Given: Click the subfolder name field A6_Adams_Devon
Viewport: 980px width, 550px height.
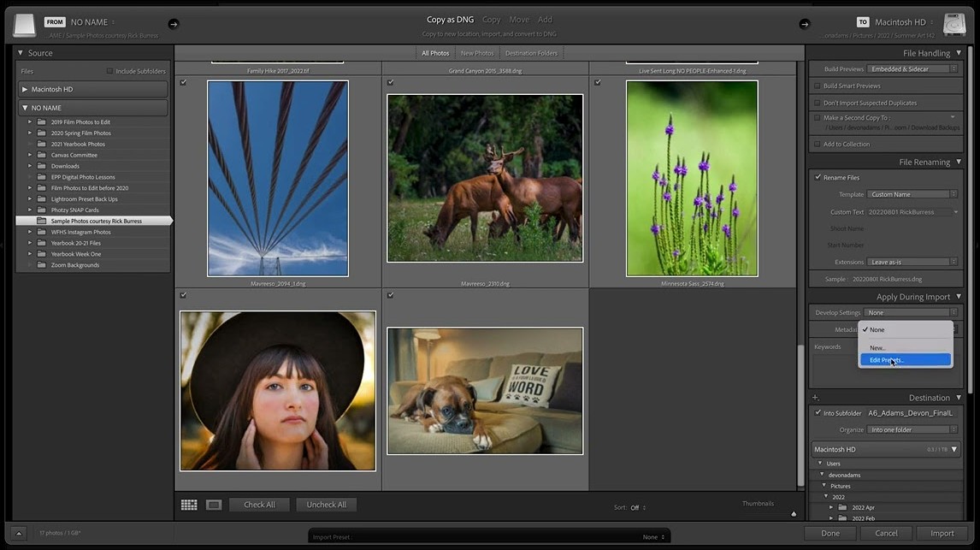Looking at the screenshot, I should tap(912, 412).
